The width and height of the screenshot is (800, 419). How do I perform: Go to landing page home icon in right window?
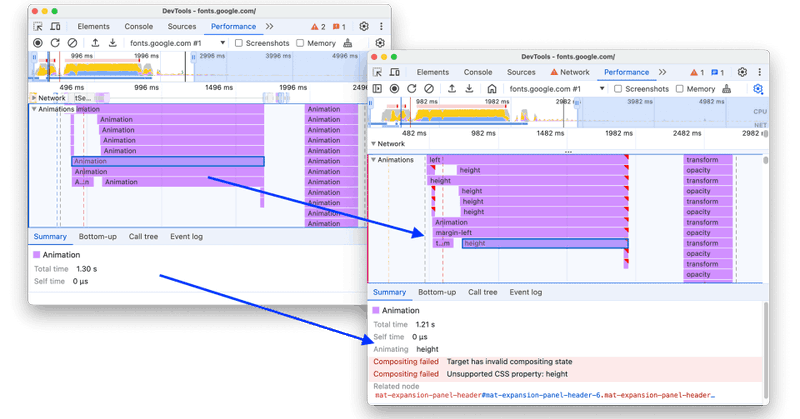491,89
